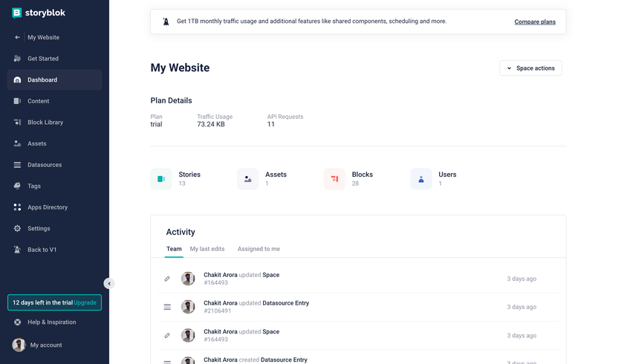Click the Plan Details heading
Image resolution: width=624 pixels, height=364 pixels.
point(171,100)
